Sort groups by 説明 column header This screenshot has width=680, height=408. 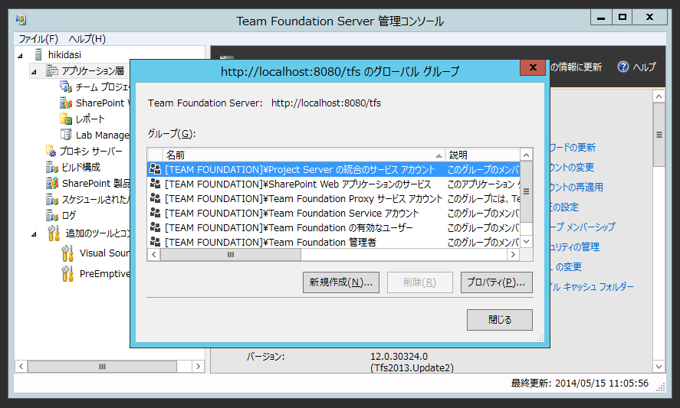(483, 155)
